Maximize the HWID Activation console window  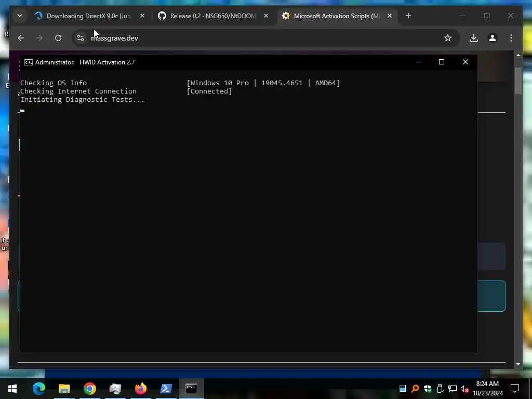tap(442, 62)
